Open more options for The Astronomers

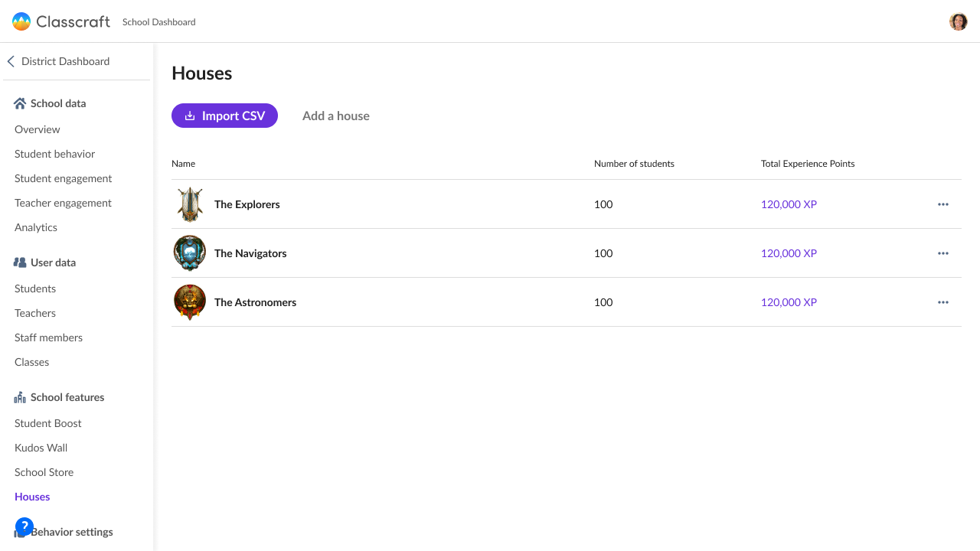(x=943, y=302)
